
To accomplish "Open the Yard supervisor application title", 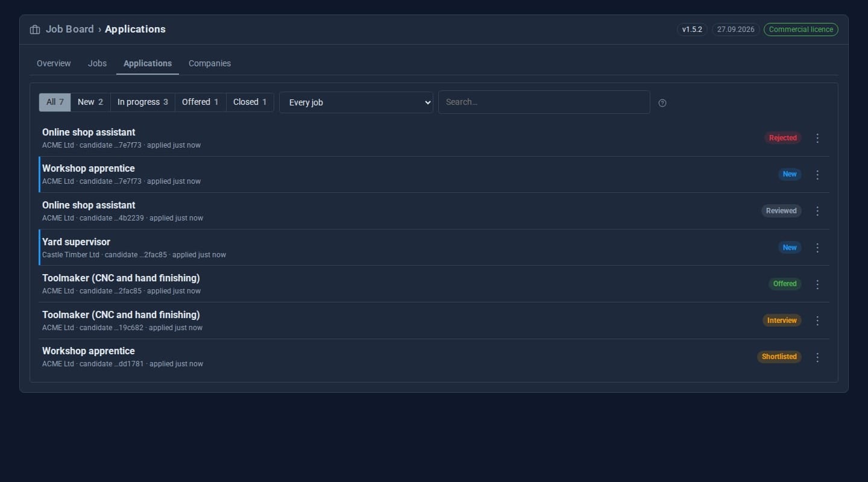I will (x=76, y=242).
